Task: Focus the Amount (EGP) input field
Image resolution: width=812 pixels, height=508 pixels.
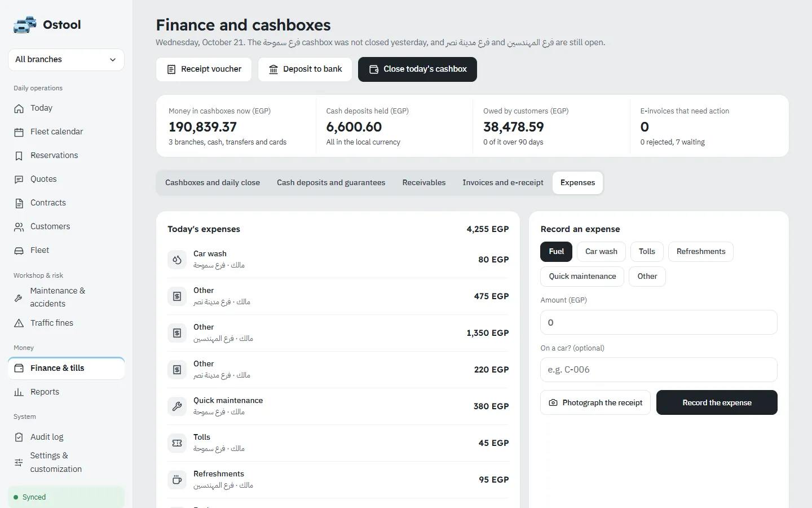Action: (659, 323)
